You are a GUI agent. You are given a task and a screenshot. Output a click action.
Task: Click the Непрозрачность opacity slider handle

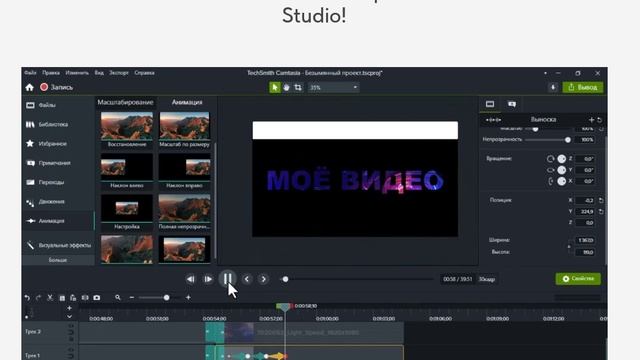tap(568, 140)
